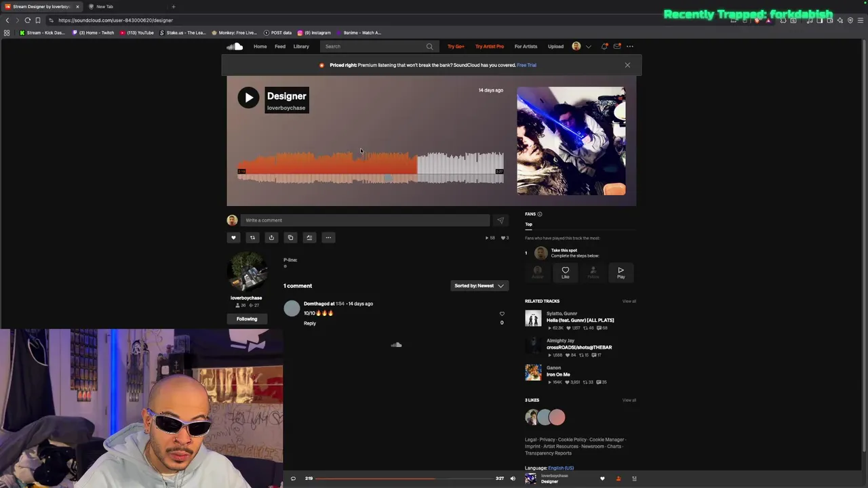Open the Library tab
The width and height of the screenshot is (868, 488).
tap(301, 47)
